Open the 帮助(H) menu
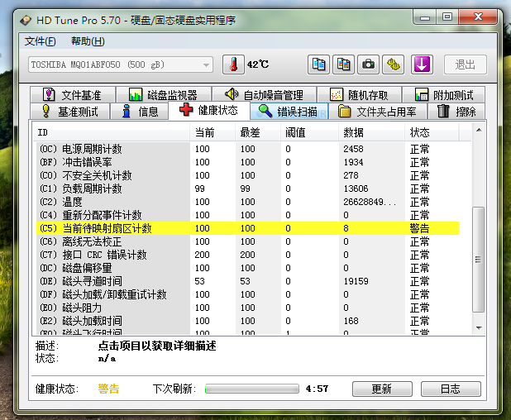Viewport: 511px width, 420px height. pos(88,41)
